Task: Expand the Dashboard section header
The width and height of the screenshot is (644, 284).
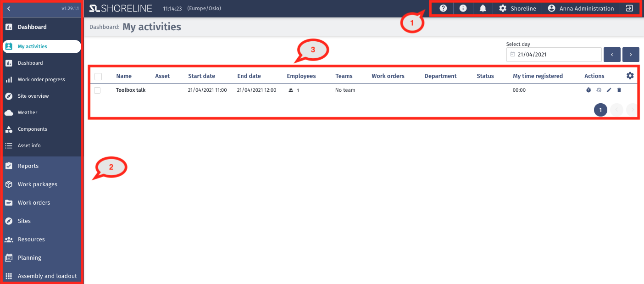Action: click(x=42, y=27)
